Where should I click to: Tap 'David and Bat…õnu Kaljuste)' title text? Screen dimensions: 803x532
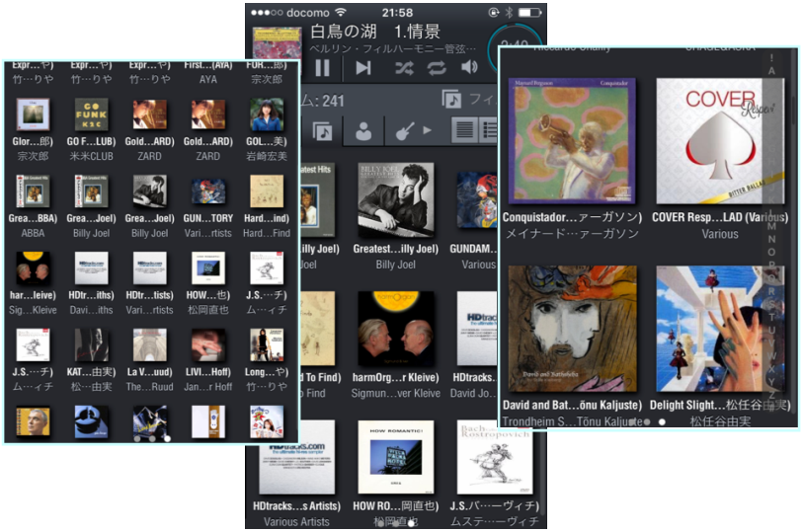pyautogui.click(x=572, y=405)
